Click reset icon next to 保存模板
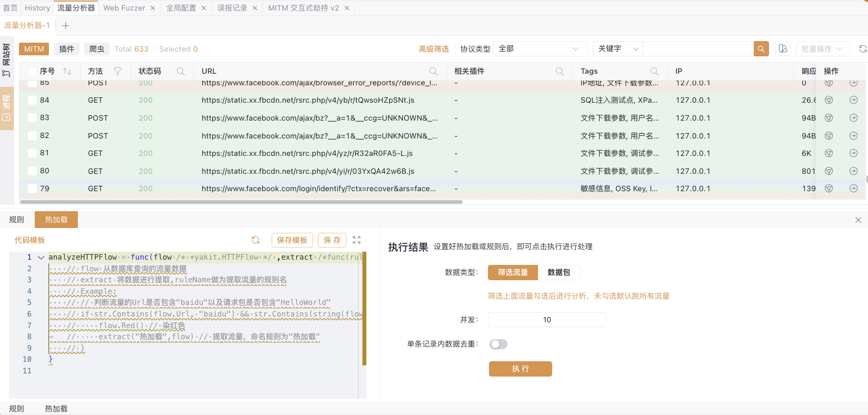This screenshot has height=415, width=868. [256, 240]
